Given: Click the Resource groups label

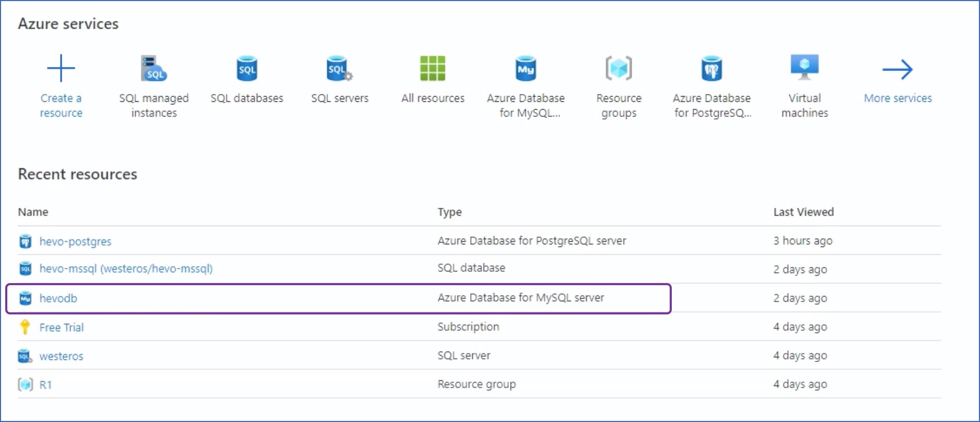Looking at the screenshot, I should click(x=619, y=105).
